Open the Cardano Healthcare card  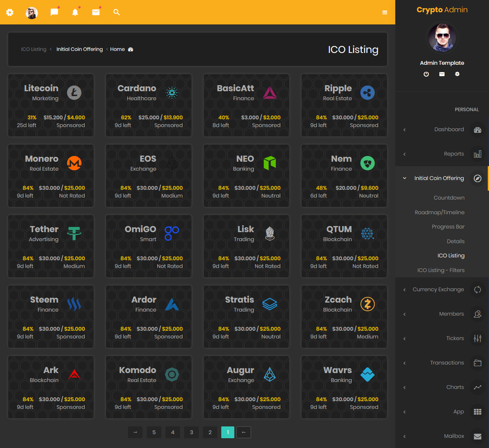pos(149,105)
